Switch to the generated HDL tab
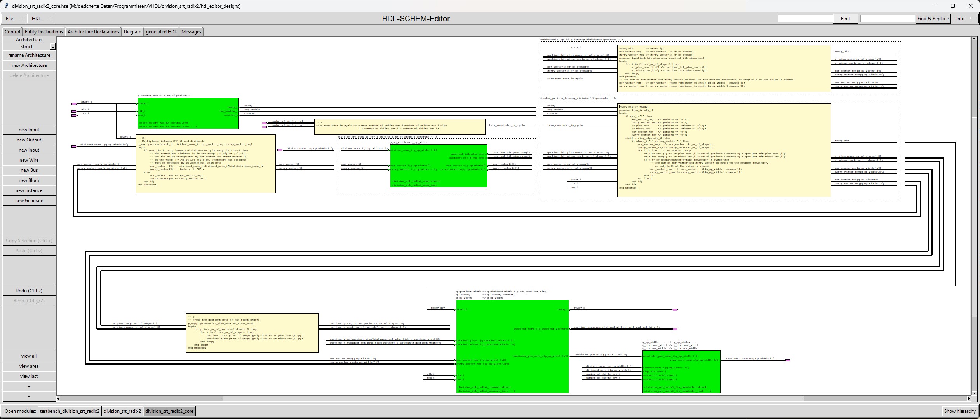The height and width of the screenshot is (419, 980). pos(161,32)
